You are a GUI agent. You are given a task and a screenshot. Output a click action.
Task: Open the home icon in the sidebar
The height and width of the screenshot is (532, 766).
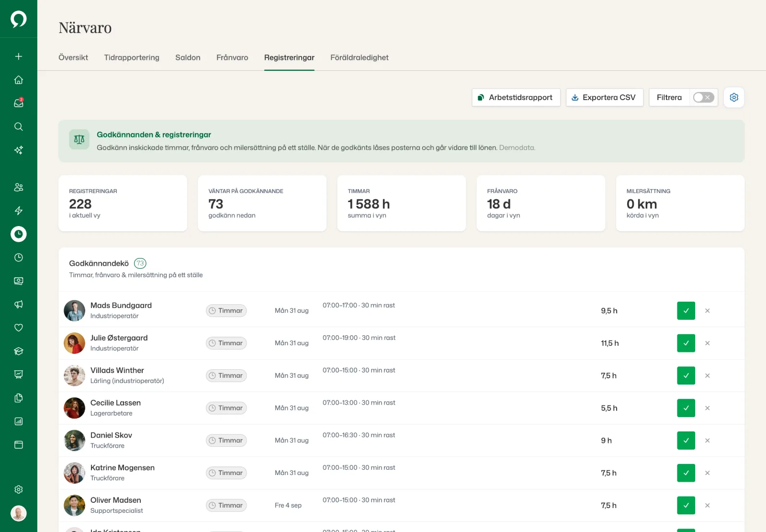click(19, 80)
